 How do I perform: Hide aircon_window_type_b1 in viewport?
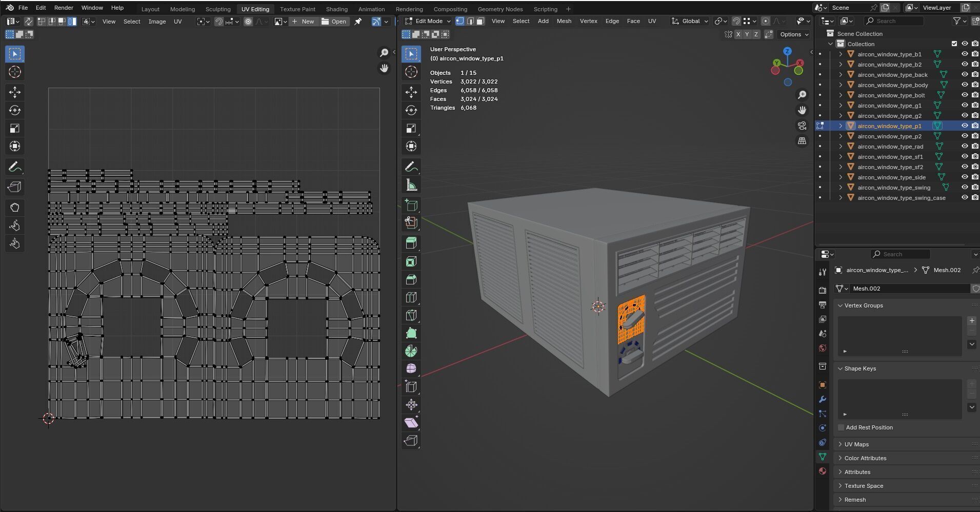(x=965, y=54)
